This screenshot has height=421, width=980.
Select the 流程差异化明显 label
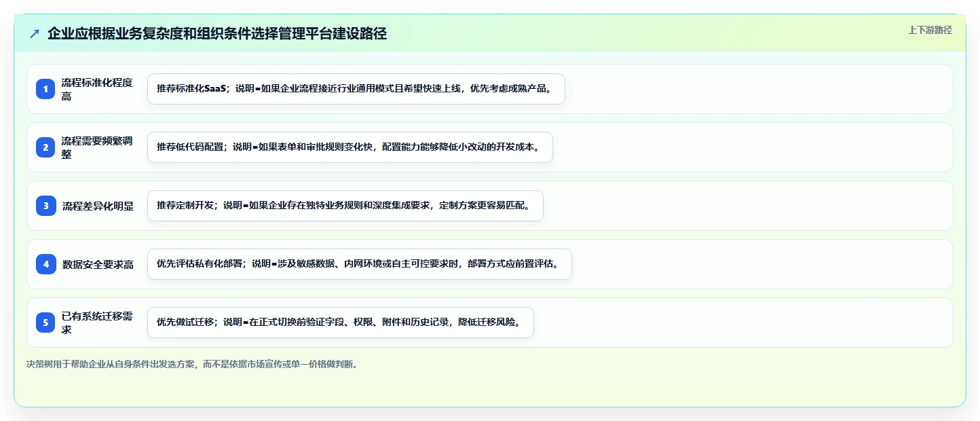pyautogui.click(x=98, y=206)
